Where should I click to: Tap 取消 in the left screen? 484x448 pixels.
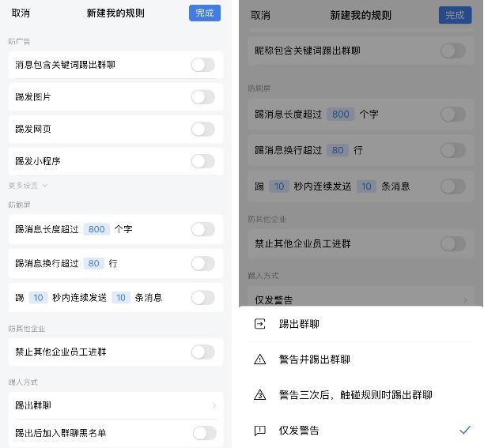coord(21,13)
